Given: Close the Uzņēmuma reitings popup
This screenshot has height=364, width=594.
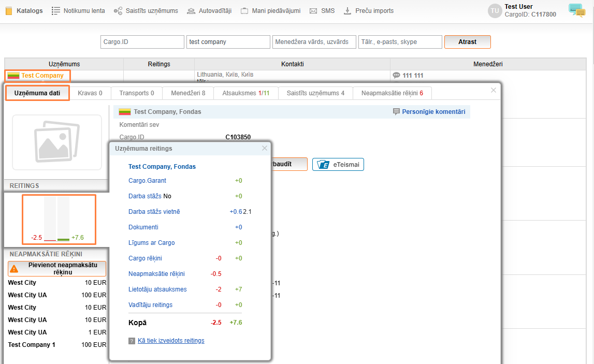Looking at the screenshot, I should coord(265,148).
